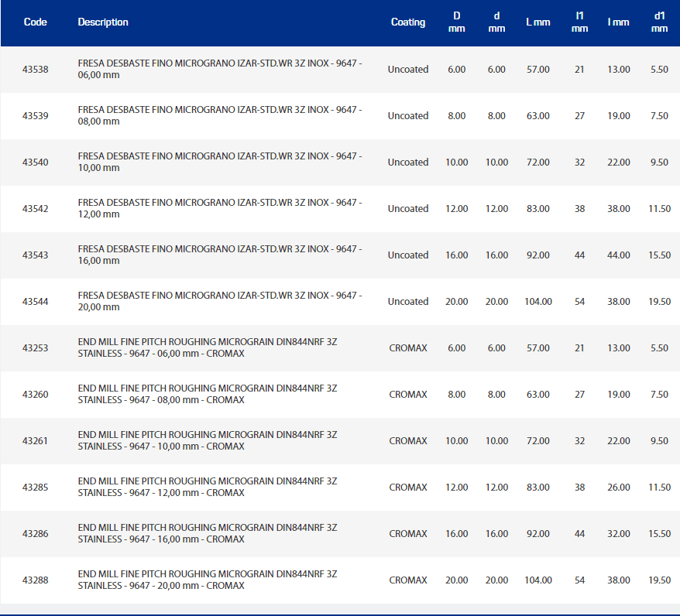Screen dimensions: 680x616
Task: Click the Coating column header
Action: (x=407, y=22)
